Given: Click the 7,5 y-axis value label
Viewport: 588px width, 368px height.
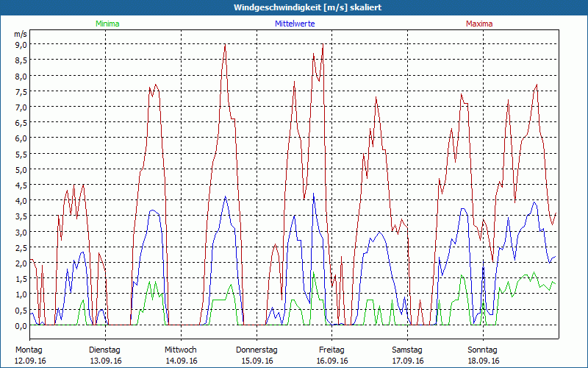Looking at the screenshot, I should tap(20, 91).
